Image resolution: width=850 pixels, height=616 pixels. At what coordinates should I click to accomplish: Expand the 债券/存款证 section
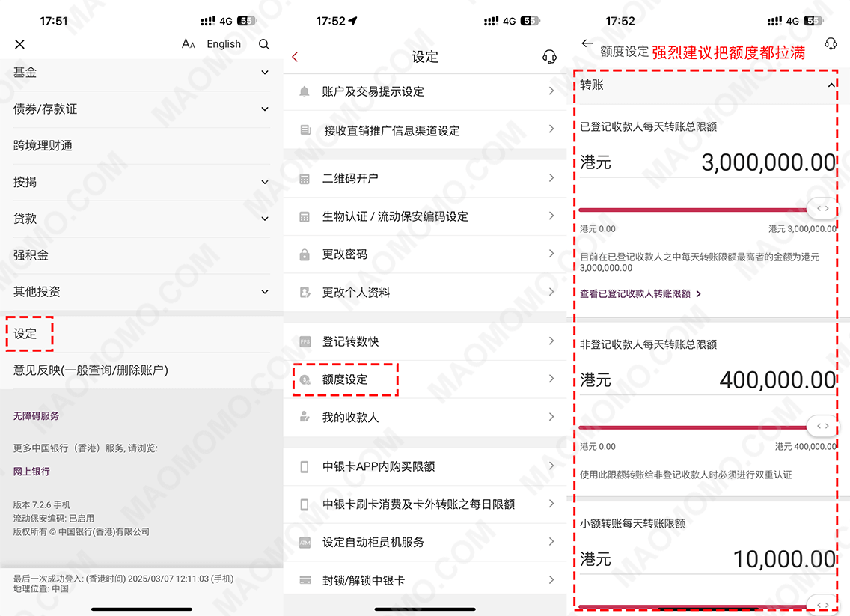[264, 109]
